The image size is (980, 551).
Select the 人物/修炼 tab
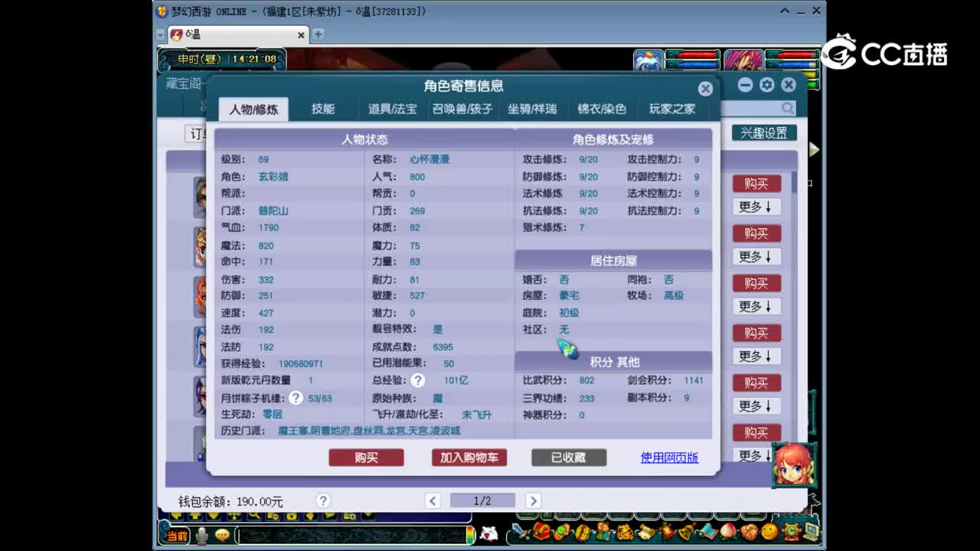[253, 109]
